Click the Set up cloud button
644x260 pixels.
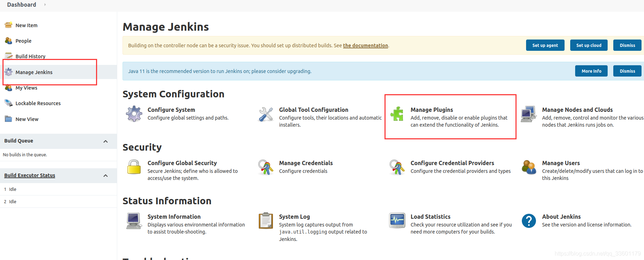589,45
